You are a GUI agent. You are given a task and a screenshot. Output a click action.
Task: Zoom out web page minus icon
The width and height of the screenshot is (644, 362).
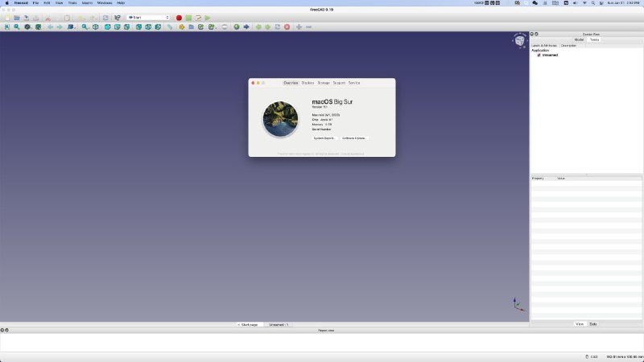point(309,27)
